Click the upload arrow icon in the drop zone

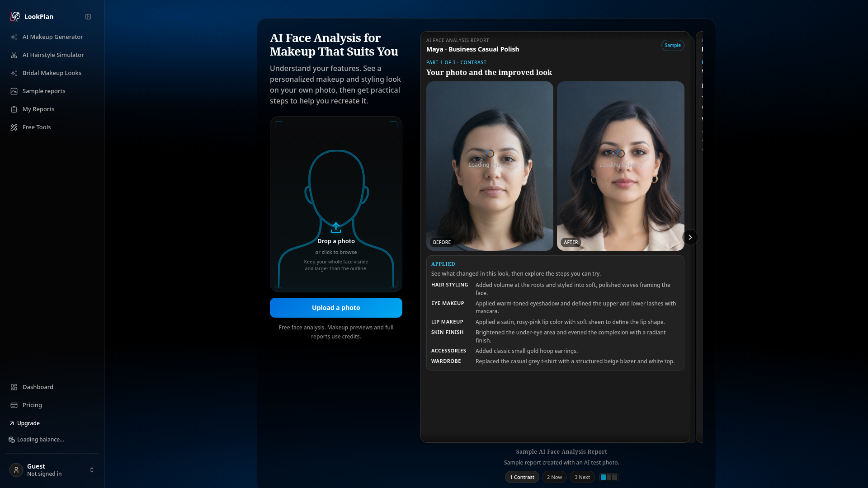pyautogui.click(x=336, y=228)
